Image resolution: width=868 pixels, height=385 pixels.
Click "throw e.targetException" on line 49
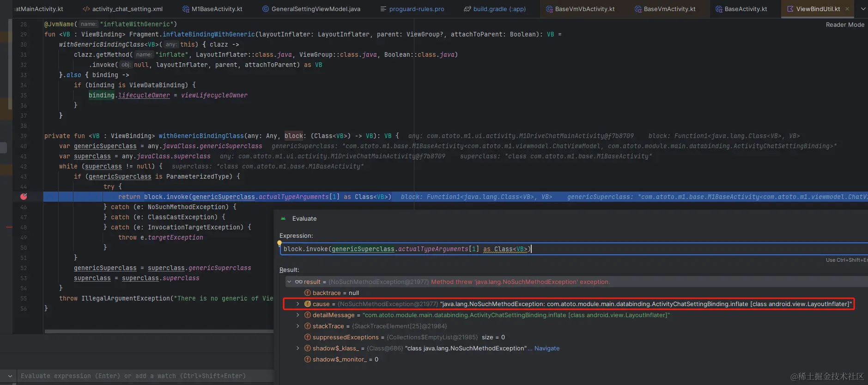tap(161, 237)
